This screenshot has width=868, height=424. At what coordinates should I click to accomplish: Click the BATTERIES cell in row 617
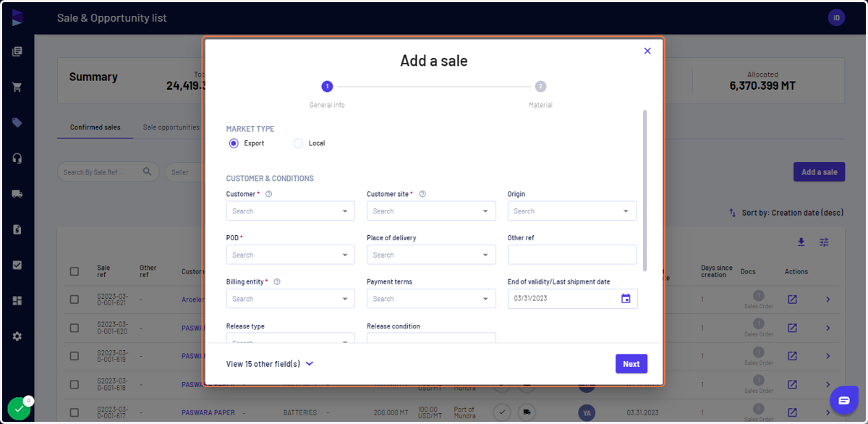299,412
